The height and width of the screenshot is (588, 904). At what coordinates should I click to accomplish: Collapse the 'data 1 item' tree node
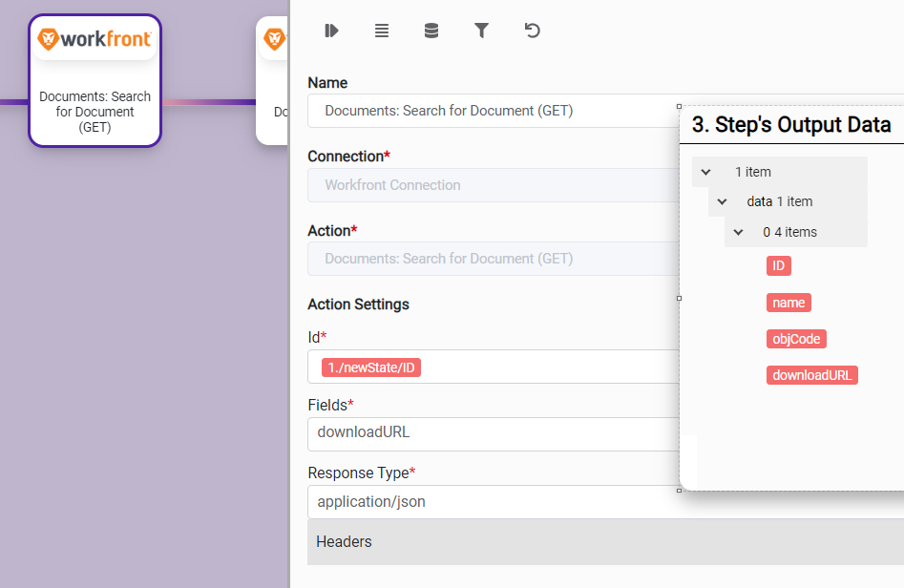point(723,201)
